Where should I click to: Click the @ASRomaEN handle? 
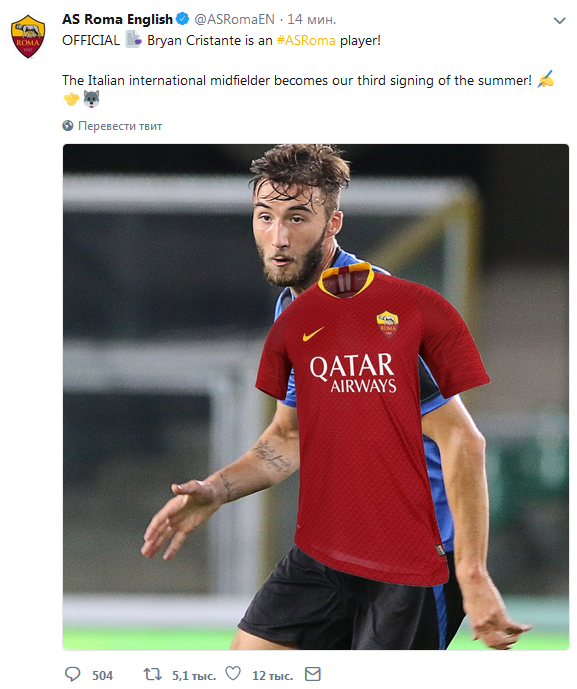coord(234,19)
